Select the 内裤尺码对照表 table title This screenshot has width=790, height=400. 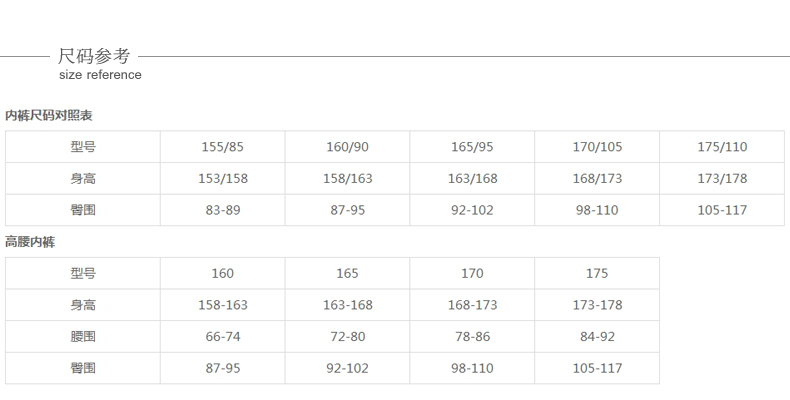point(49,116)
